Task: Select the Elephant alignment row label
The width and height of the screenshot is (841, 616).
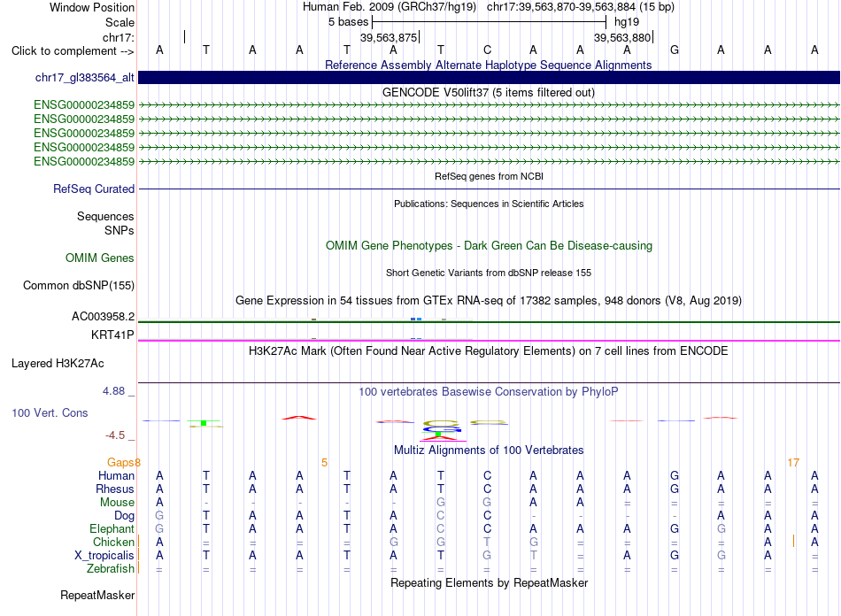Action: click(x=112, y=528)
